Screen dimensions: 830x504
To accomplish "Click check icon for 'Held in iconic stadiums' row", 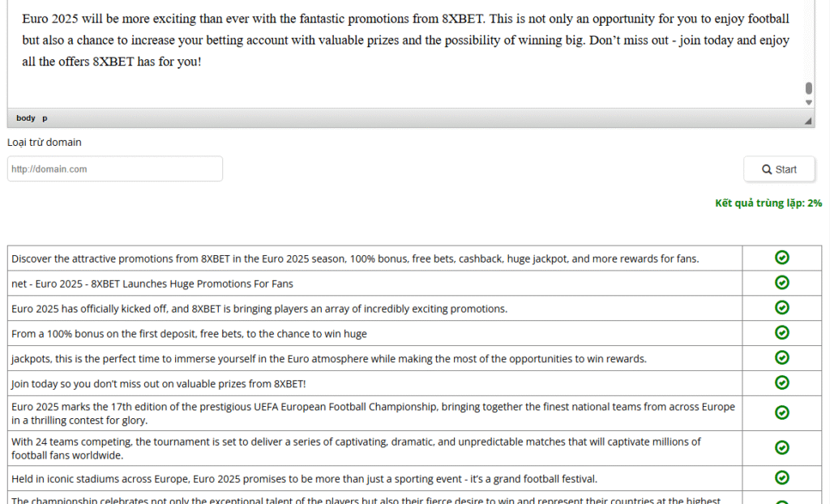I will click(x=781, y=477).
